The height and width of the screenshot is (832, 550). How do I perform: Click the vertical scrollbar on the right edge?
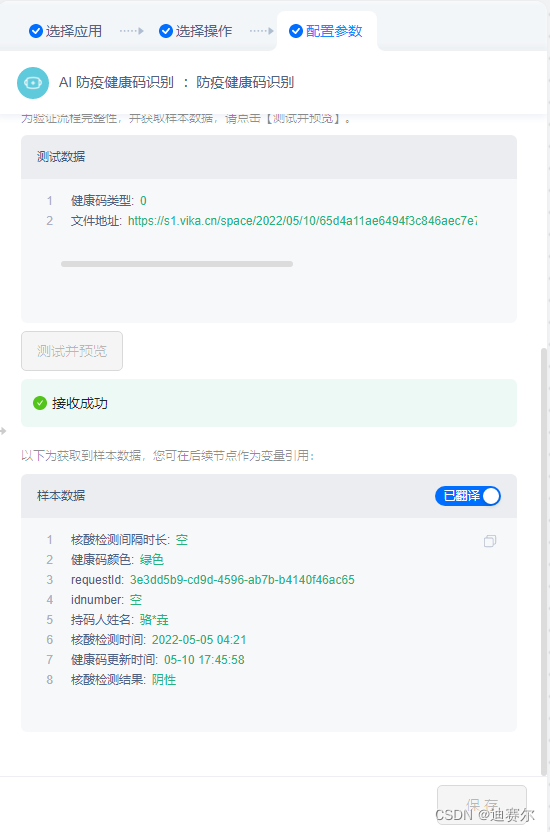click(x=543, y=561)
